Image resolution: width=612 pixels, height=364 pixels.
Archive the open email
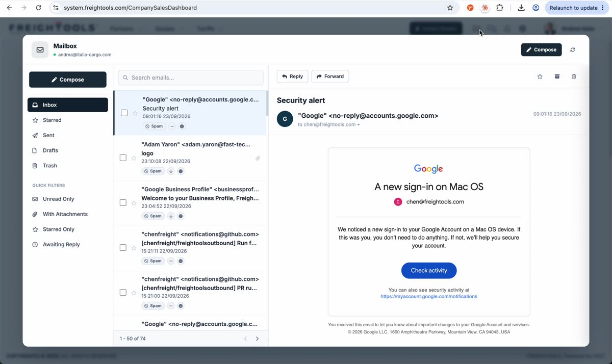pyautogui.click(x=557, y=76)
